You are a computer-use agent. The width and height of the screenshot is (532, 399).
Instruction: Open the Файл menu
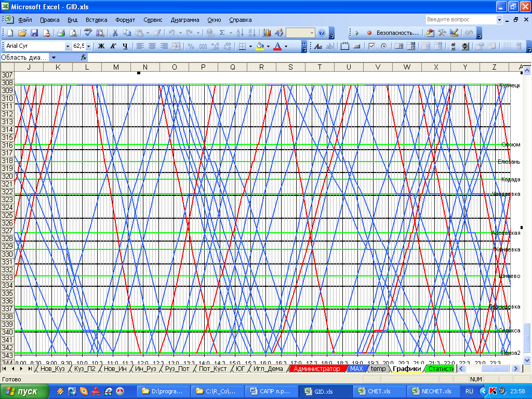pyautogui.click(x=25, y=20)
